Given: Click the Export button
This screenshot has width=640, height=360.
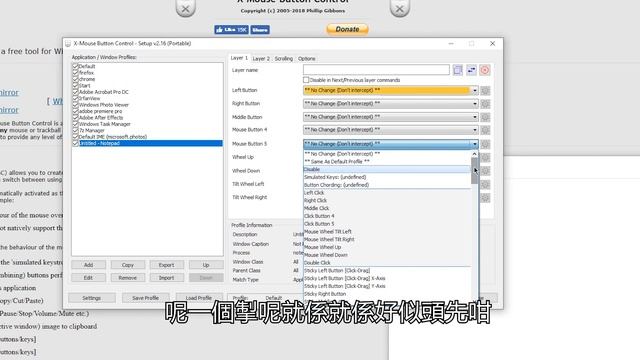Looking at the screenshot, I should coord(167,265).
